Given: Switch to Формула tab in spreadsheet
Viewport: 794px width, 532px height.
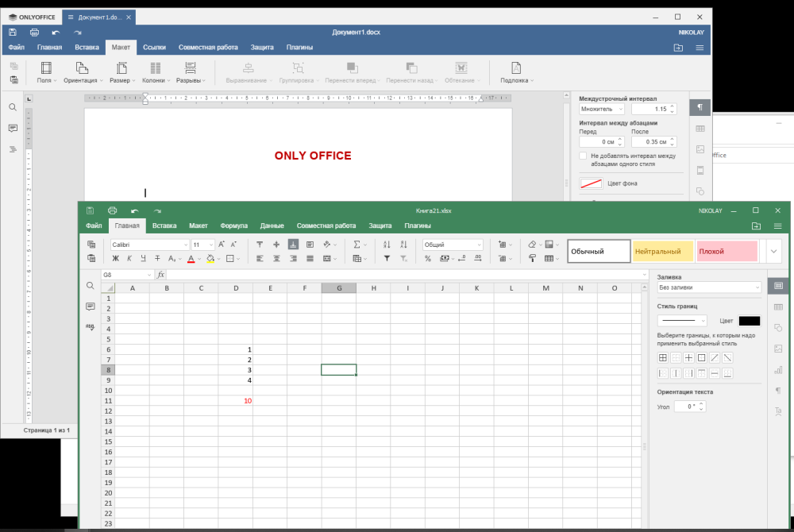Looking at the screenshot, I should coord(234,226).
